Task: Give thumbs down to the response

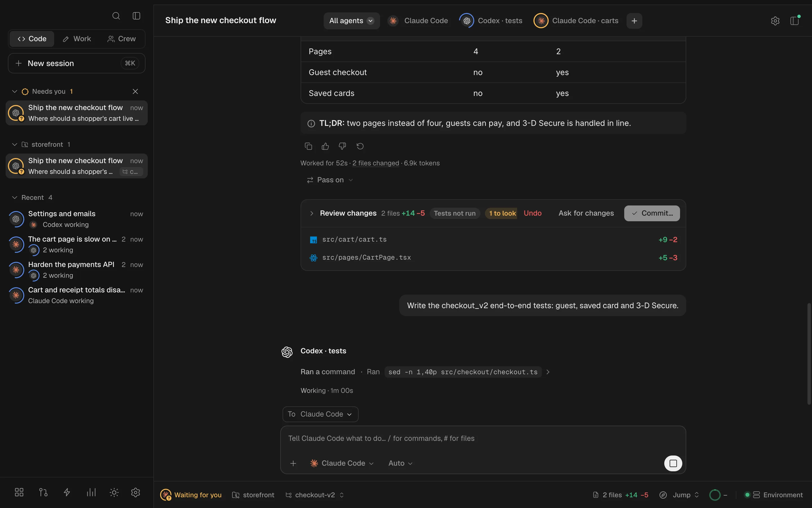Action: point(342,146)
